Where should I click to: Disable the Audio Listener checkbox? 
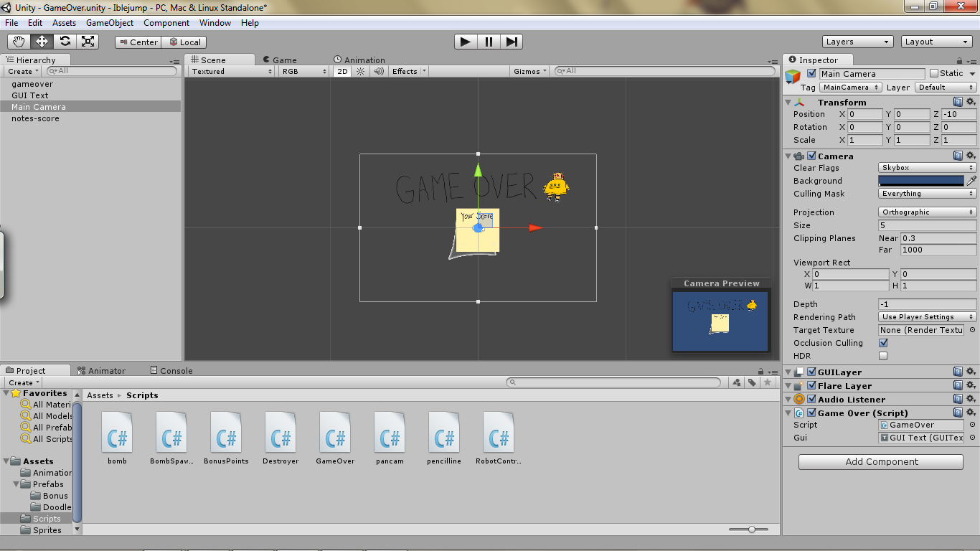(811, 399)
